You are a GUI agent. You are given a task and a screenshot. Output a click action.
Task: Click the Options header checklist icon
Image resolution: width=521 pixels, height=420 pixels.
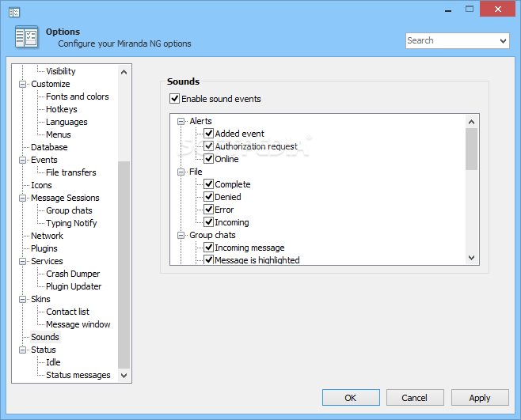(x=27, y=37)
